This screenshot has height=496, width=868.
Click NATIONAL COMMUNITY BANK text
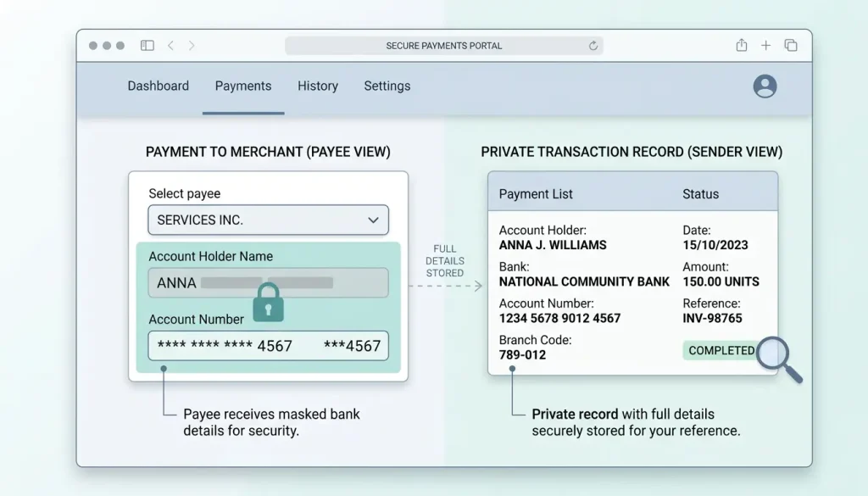[x=584, y=281]
